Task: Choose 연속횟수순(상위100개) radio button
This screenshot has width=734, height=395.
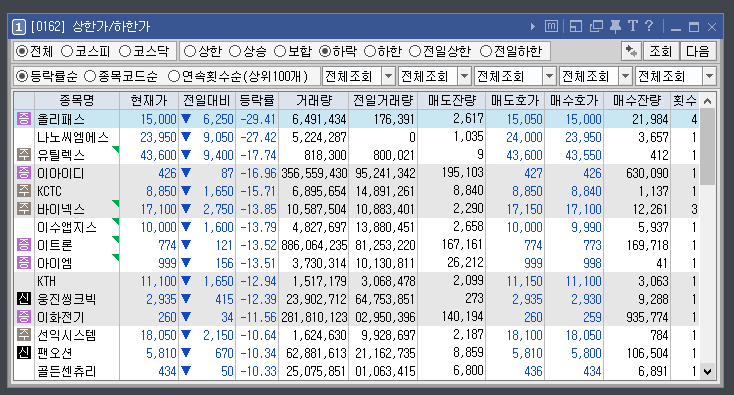Action: (174, 76)
